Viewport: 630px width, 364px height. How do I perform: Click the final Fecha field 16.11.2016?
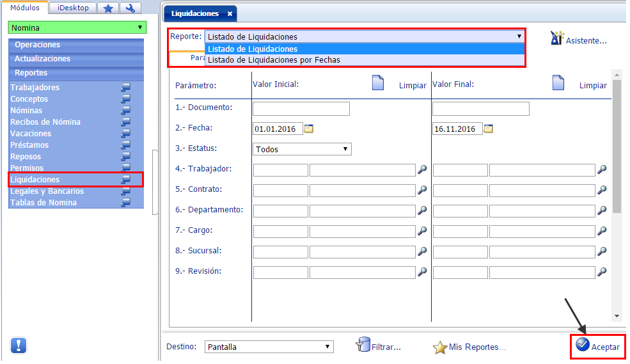point(457,129)
